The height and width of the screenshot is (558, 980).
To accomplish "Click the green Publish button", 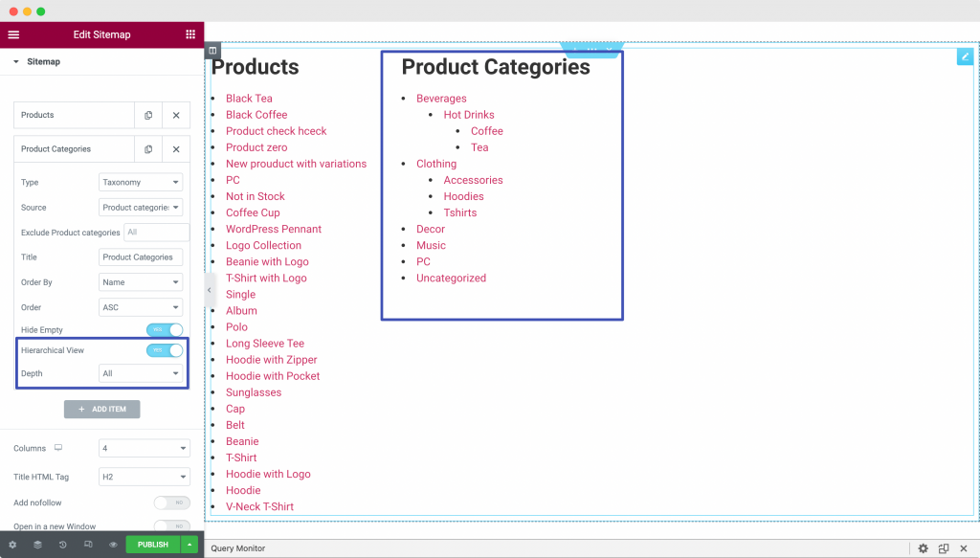I will click(152, 545).
